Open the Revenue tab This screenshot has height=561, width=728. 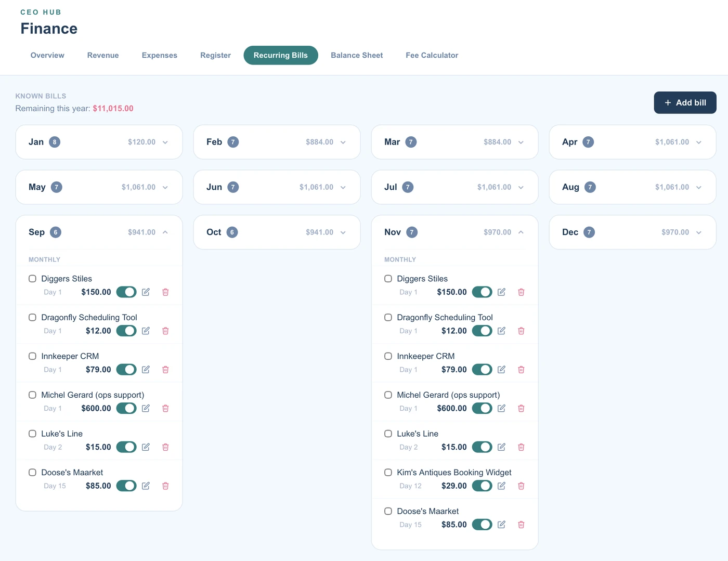click(103, 55)
